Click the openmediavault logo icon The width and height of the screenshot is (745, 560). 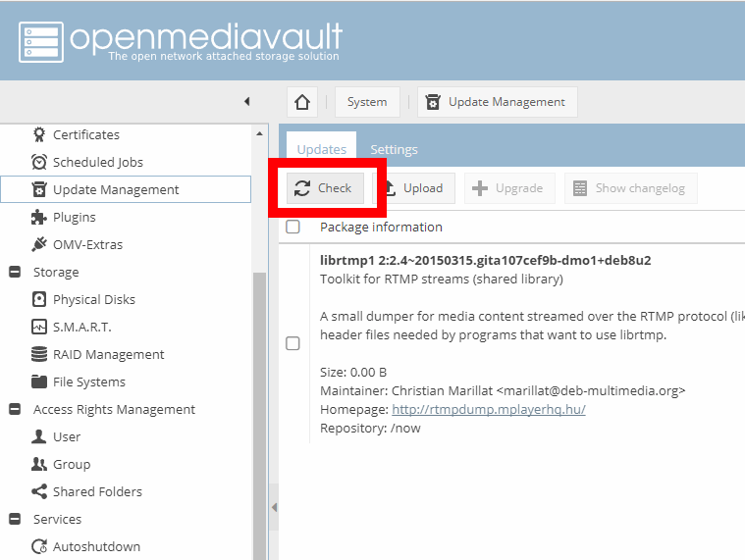[x=41, y=42]
